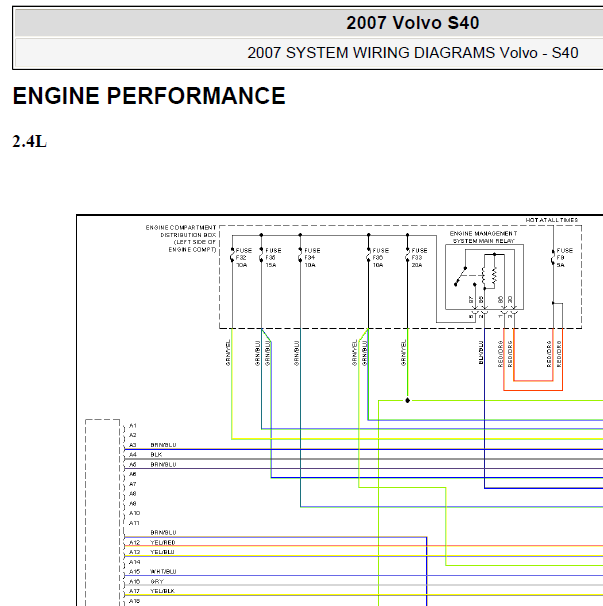
Task: Click 'BRN/BLU' wire label beside pin A3
Action: click(163, 445)
